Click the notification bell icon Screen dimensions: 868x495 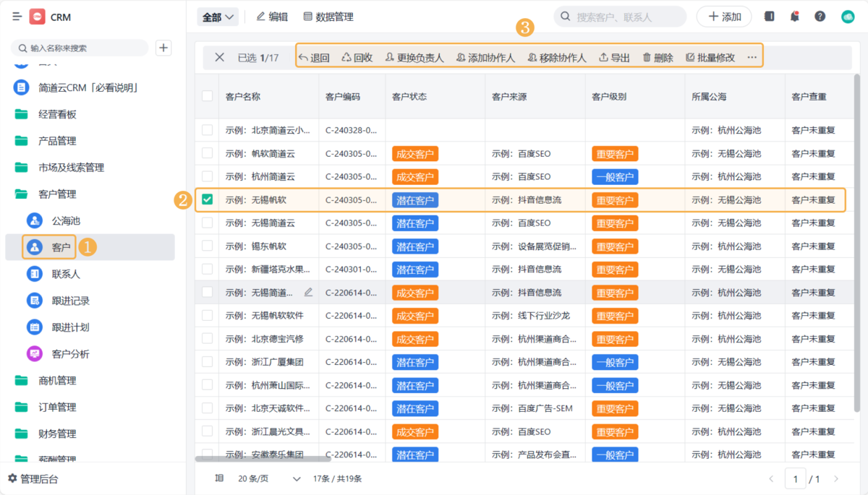(x=795, y=17)
